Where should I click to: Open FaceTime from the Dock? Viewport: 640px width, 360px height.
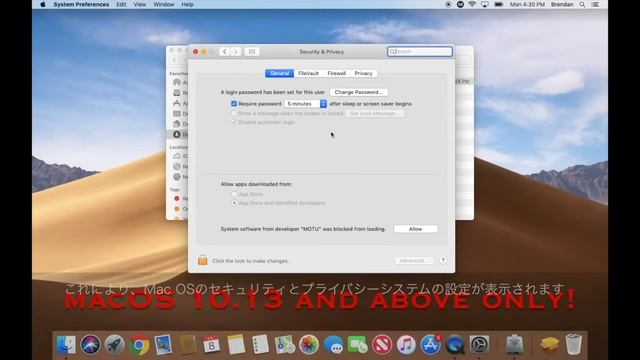(358, 345)
